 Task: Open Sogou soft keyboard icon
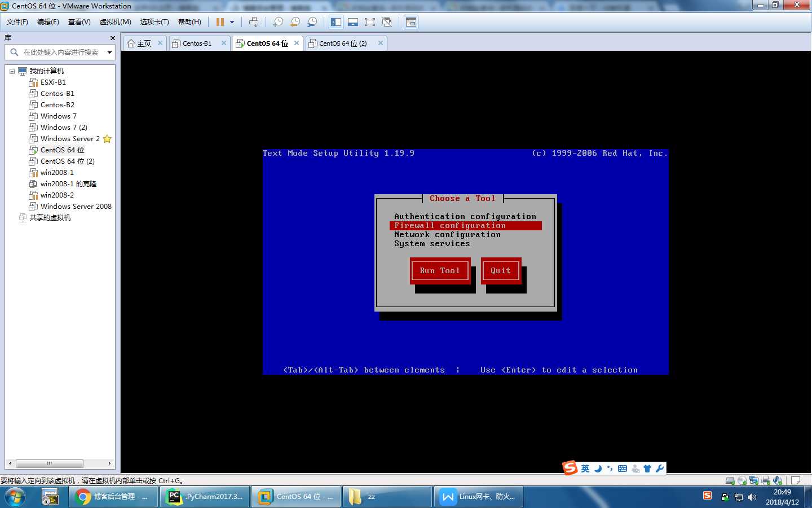coord(623,468)
